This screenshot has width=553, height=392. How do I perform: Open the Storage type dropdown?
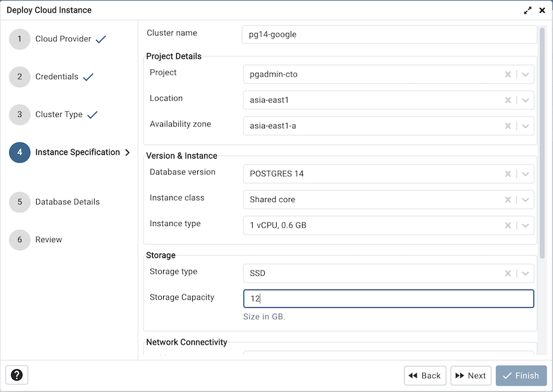pos(525,273)
